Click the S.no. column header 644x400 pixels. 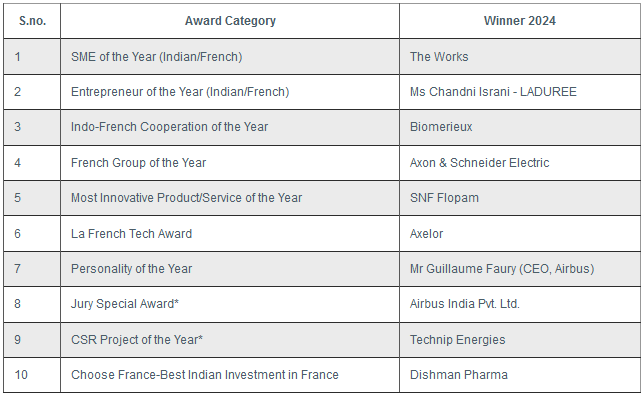(32, 21)
